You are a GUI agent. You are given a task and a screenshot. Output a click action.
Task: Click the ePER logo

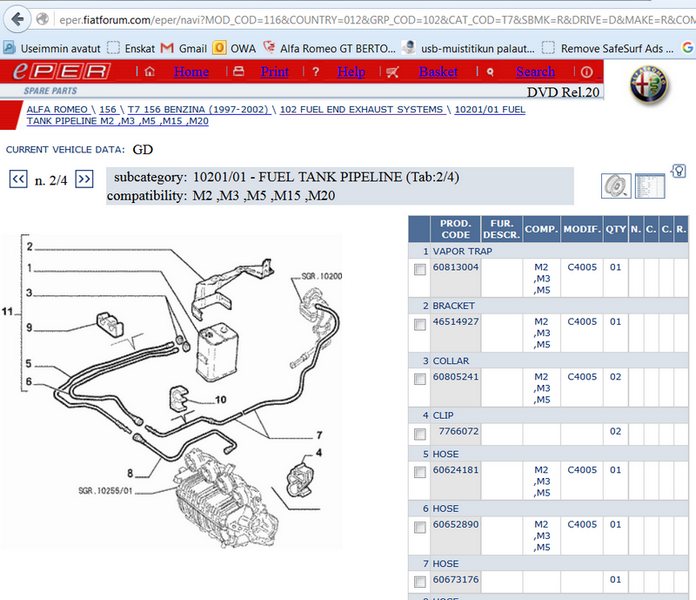click(60, 72)
